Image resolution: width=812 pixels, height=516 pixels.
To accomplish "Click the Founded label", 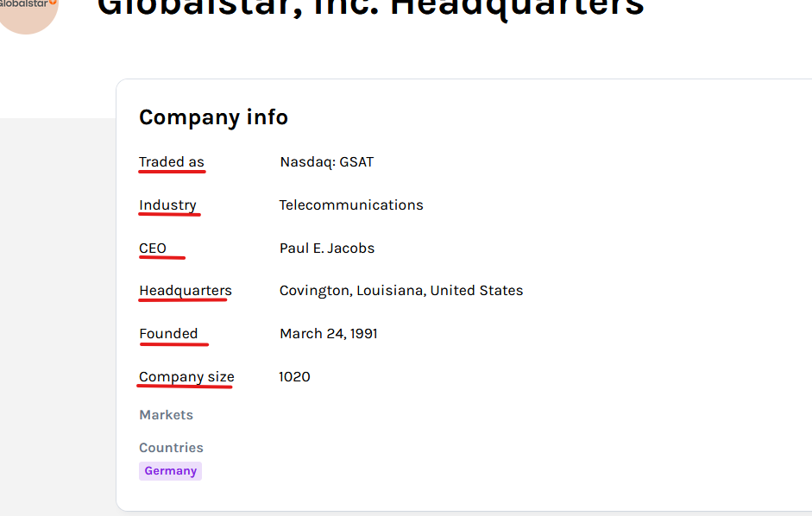I will [168, 334].
